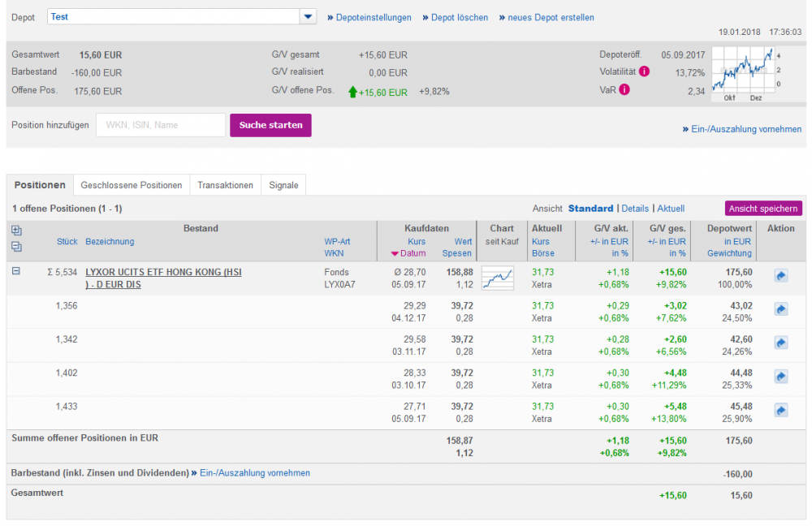Open the Signale tab
Image resolution: width=812 pixels, height=526 pixels.
pos(283,186)
